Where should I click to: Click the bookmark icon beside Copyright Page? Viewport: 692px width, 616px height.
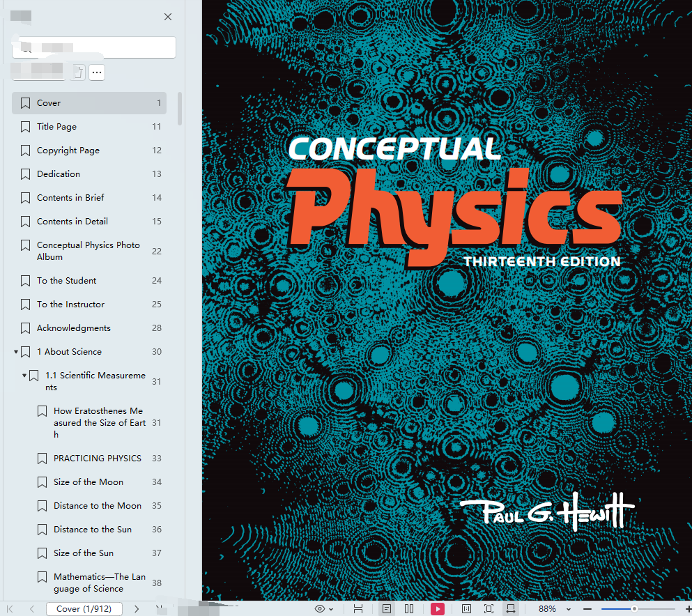26,151
